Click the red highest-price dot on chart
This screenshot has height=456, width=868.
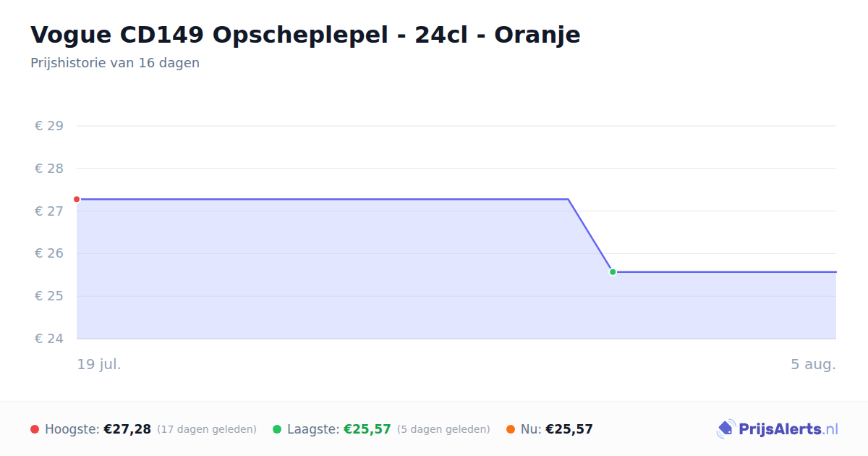pos(77,199)
